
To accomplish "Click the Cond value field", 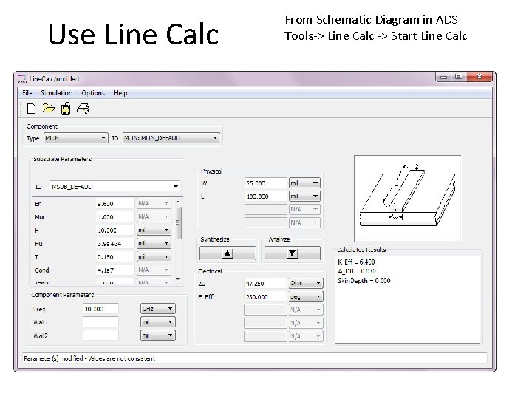I will pos(115,270).
